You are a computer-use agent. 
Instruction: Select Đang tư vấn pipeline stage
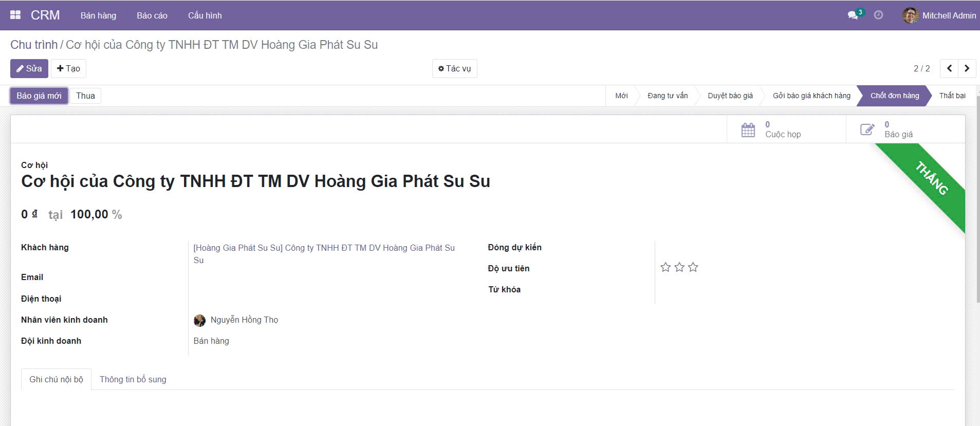(667, 96)
